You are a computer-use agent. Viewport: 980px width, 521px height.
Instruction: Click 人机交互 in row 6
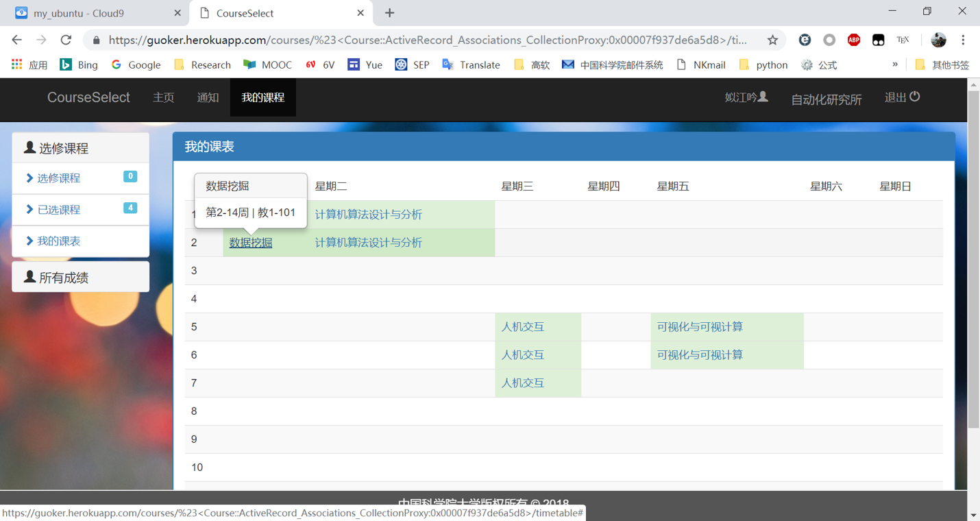[x=523, y=355]
